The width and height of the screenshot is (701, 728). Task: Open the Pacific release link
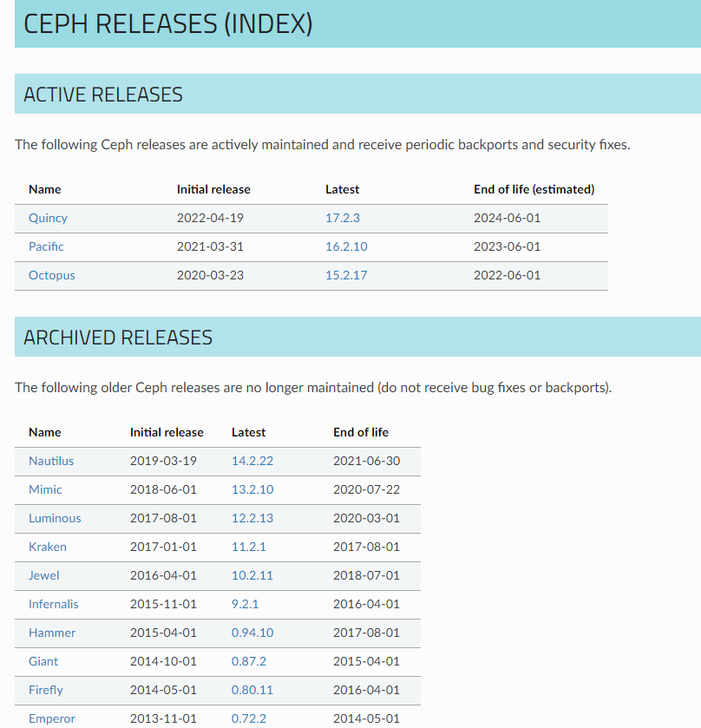pos(46,246)
